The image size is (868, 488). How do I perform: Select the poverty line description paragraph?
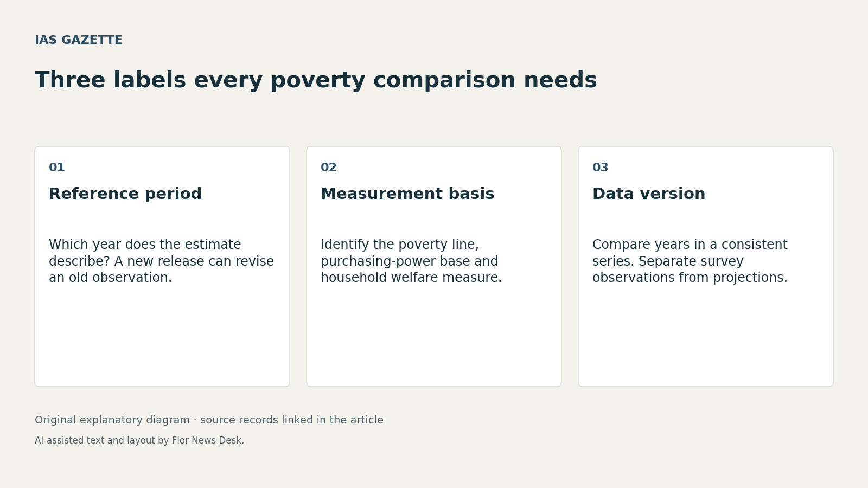pyautogui.click(x=411, y=261)
